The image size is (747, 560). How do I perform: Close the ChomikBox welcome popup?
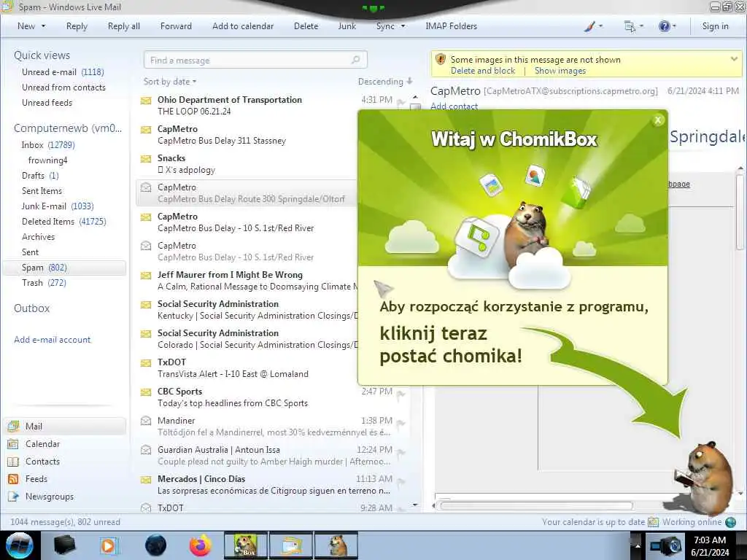pyautogui.click(x=658, y=120)
